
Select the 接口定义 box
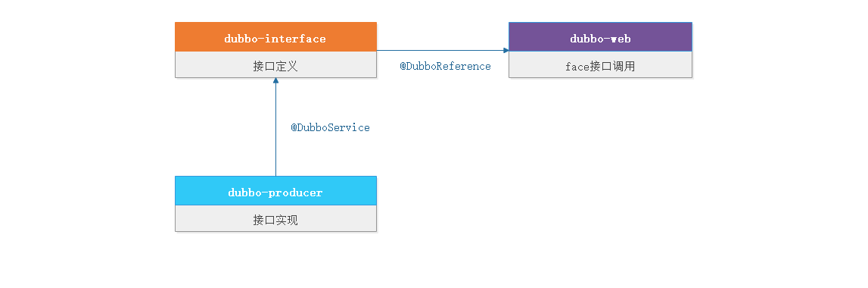[275, 65]
